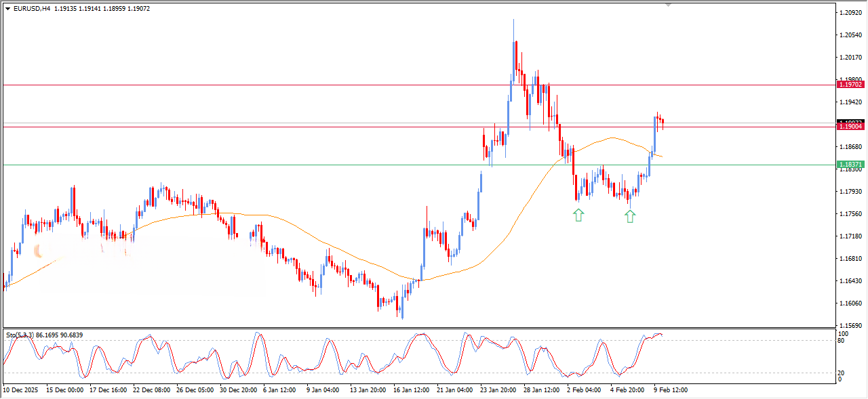
Task: Click the 23 Jan 20:00 time label
Action: 497,390
